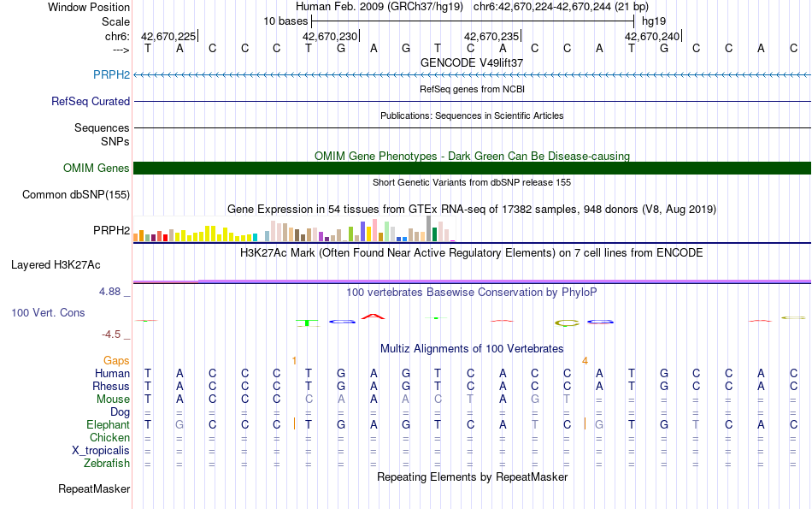The width and height of the screenshot is (812, 509).
Task: Click the 42,670,235 ruler position marker
Action: pyautogui.click(x=492, y=36)
